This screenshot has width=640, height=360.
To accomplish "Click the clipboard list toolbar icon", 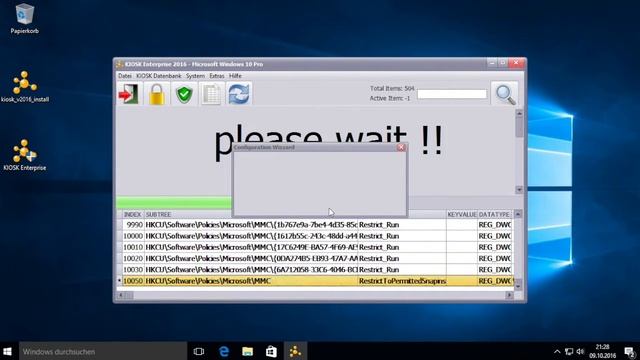I will pyautogui.click(x=211, y=93).
